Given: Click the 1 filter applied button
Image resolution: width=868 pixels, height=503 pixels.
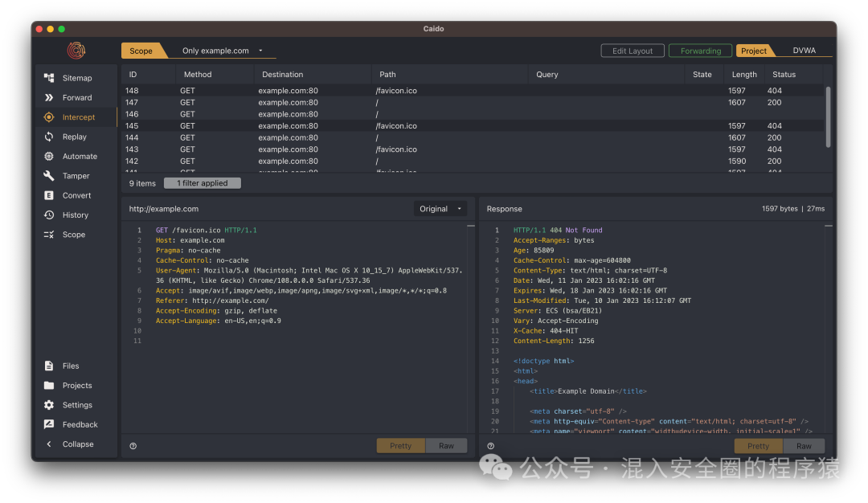Looking at the screenshot, I should 203,183.
